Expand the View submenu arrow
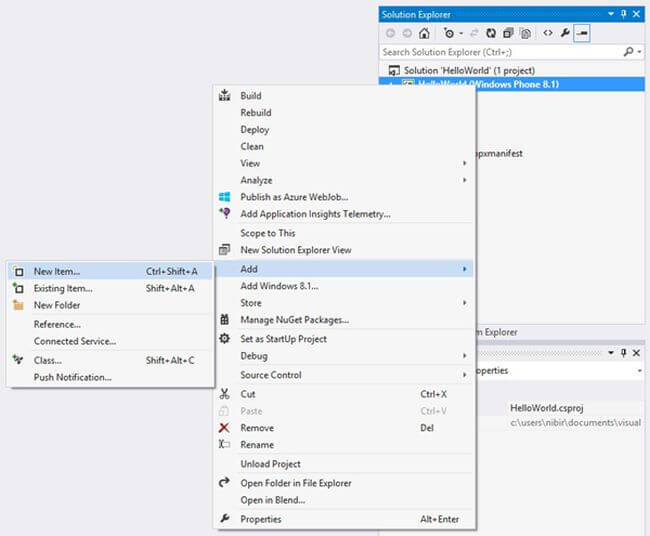This screenshot has height=536, width=650. tap(464, 163)
